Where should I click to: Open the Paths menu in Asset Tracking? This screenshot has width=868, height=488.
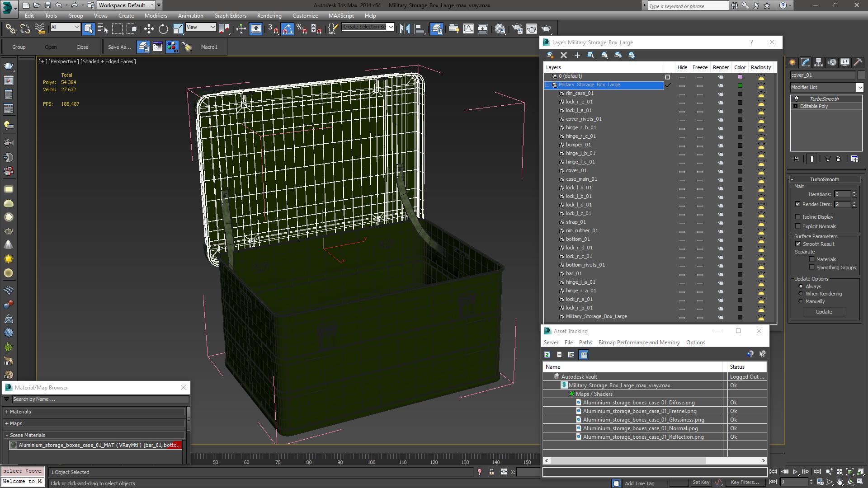coord(585,343)
